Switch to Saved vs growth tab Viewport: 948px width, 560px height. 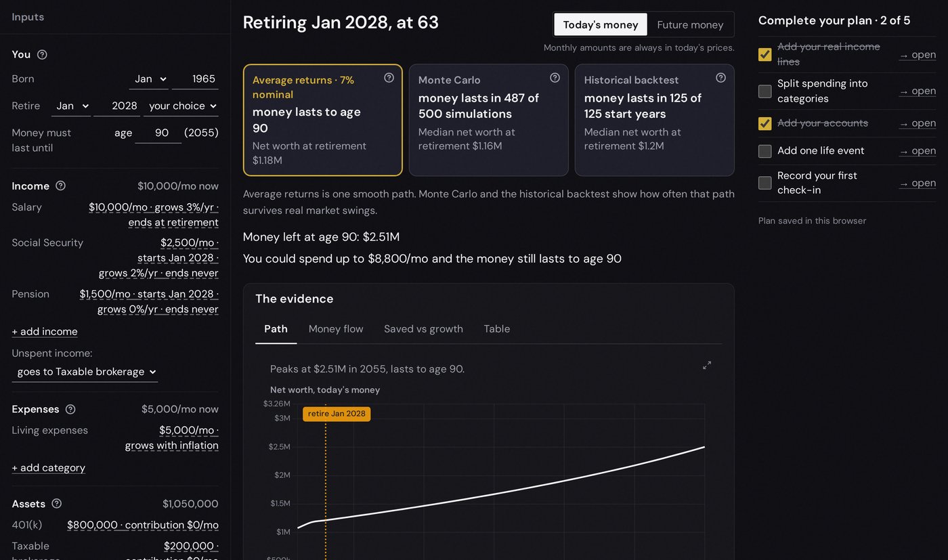click(x=423, y=329)
